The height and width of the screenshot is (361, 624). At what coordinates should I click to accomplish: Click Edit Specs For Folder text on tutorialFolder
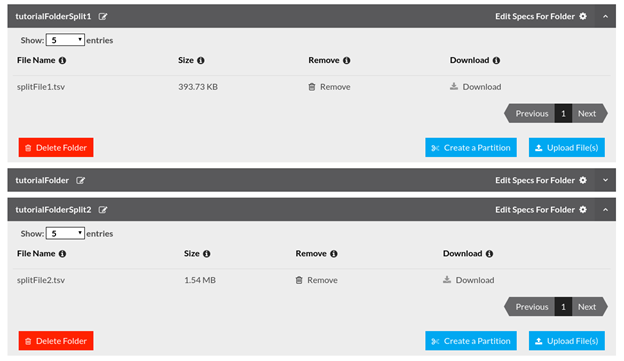point(535,180)
